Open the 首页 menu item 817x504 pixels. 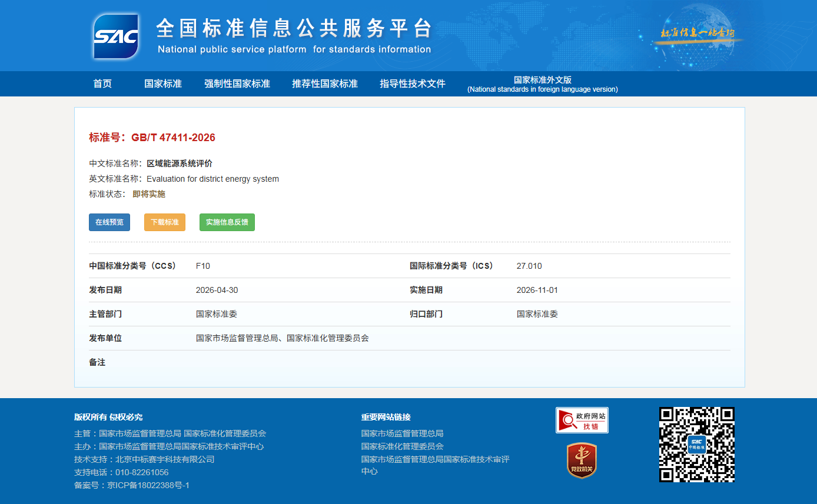(102, 84)
